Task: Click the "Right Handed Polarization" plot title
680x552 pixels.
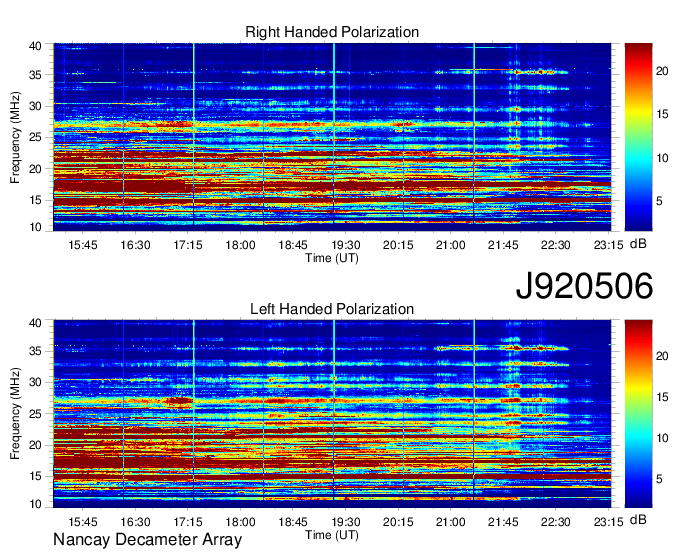Action: pyautogui.click(x=332, y=32)
